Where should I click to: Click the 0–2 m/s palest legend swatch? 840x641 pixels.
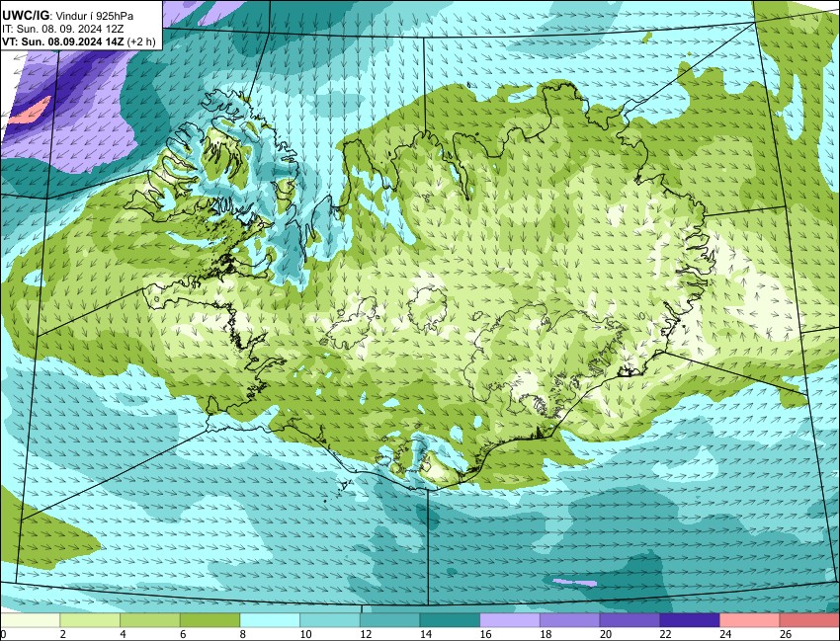coord(30,620)
